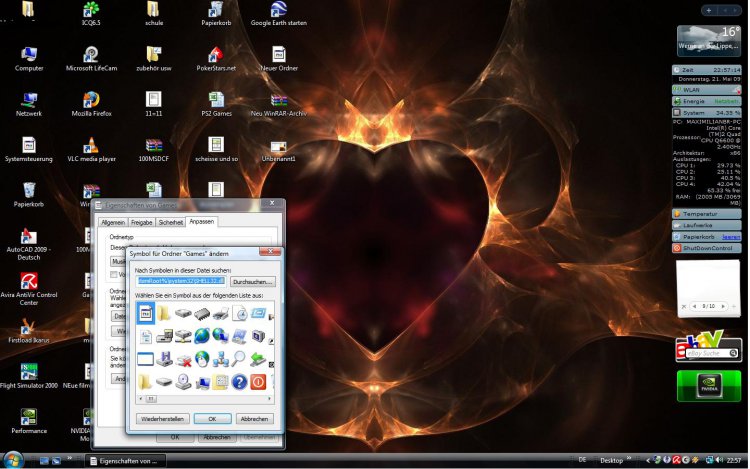Click the Mozilla Firefox desktop icon
750x469 pixels.
click(x=91, y=104)
